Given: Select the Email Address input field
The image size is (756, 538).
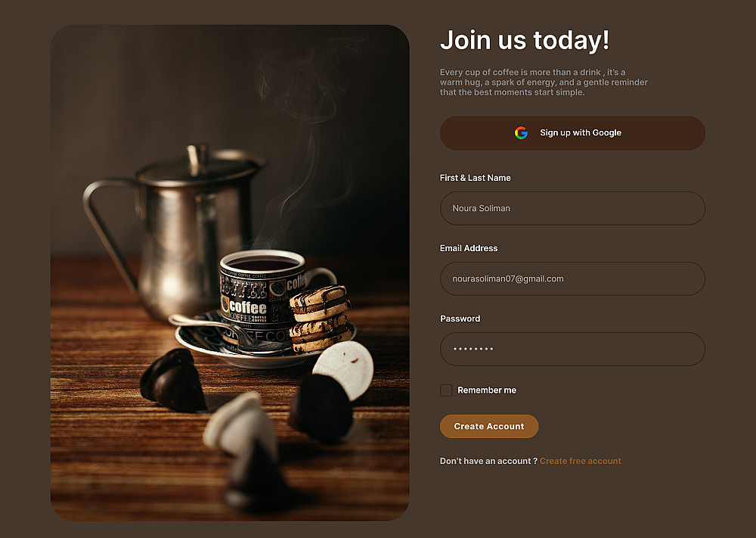Looking at the screenshot, I should tap(572, 279).
